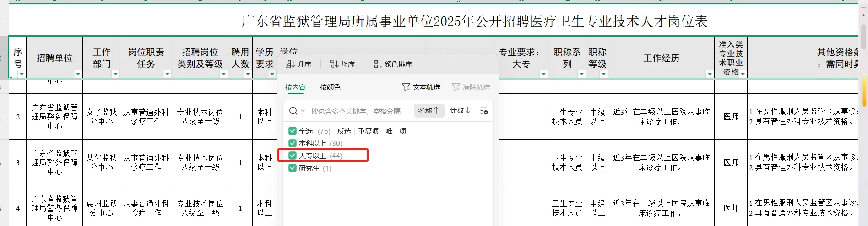The width and height of the screenshot is (868, 226).
Task: Open filter dropdown for 专业要求大专 column
Action: pyautogui.click(x=543, y=74)
